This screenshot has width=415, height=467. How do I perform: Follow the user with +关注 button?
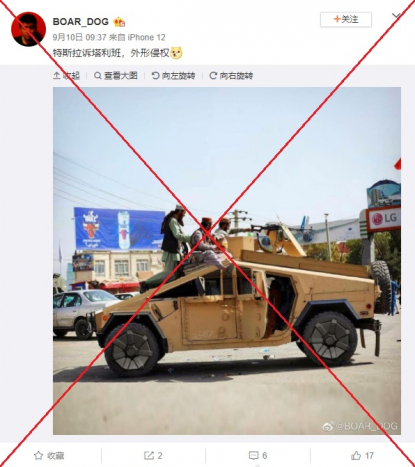346,19
